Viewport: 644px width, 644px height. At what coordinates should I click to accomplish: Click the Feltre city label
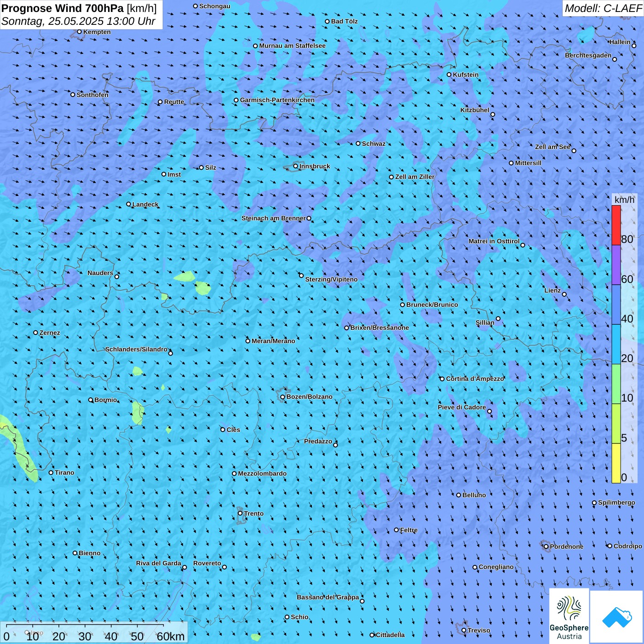point(409,530)
